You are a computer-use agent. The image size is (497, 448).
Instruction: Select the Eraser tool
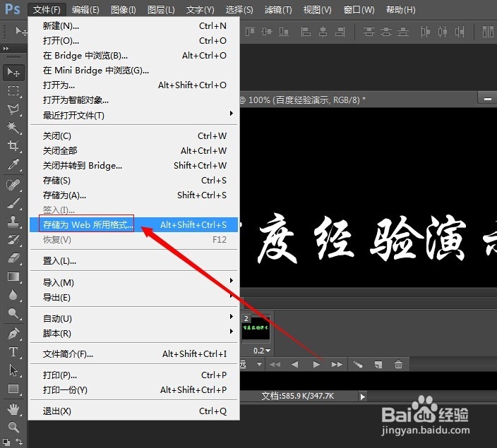13,258
